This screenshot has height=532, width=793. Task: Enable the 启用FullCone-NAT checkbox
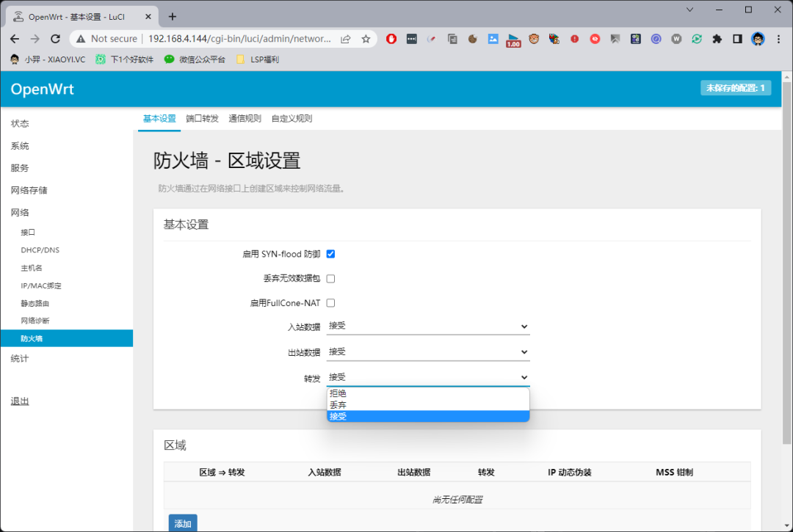tap(330, 303)
